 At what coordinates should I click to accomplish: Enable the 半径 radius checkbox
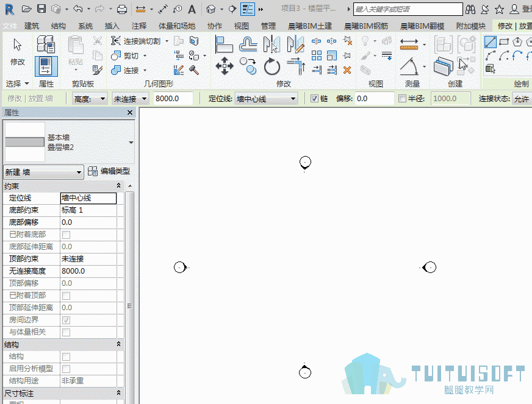click(x=402, y=99)
